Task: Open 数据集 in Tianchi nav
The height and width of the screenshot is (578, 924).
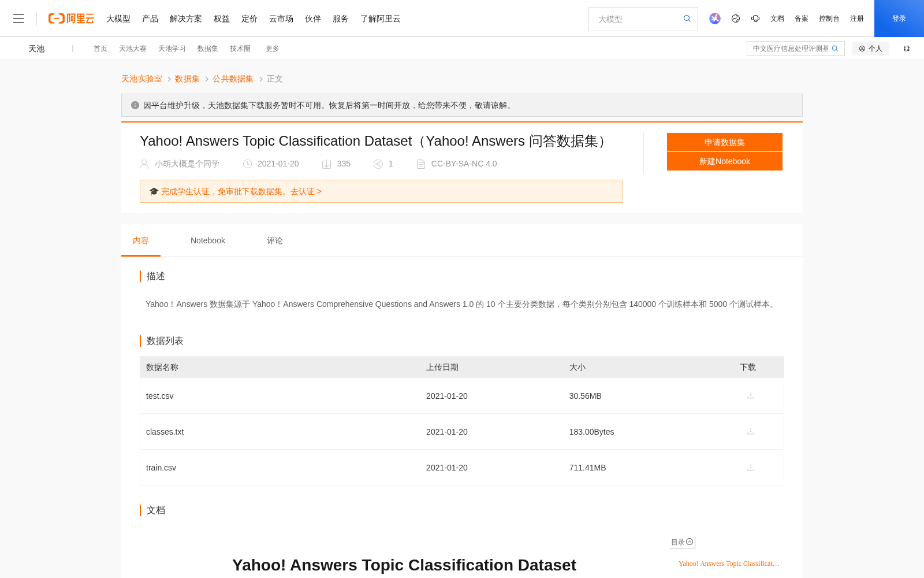Action: click(208, 49)
